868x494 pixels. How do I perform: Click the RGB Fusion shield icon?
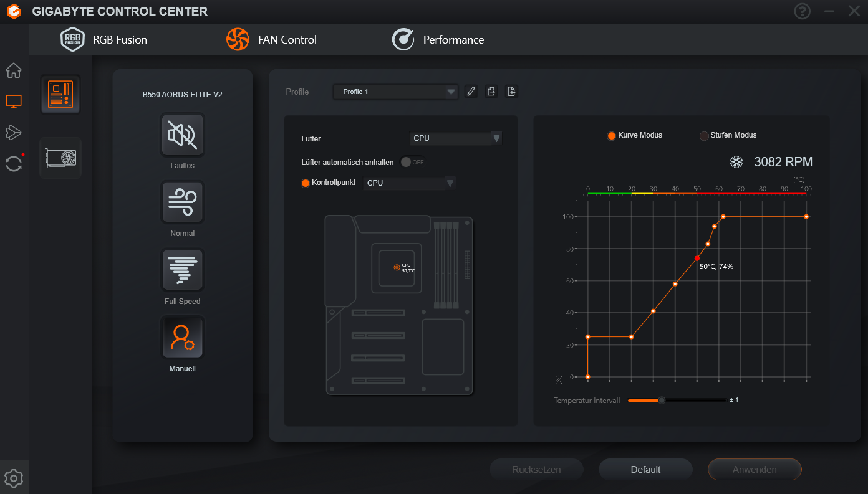(x=72, y=39)
